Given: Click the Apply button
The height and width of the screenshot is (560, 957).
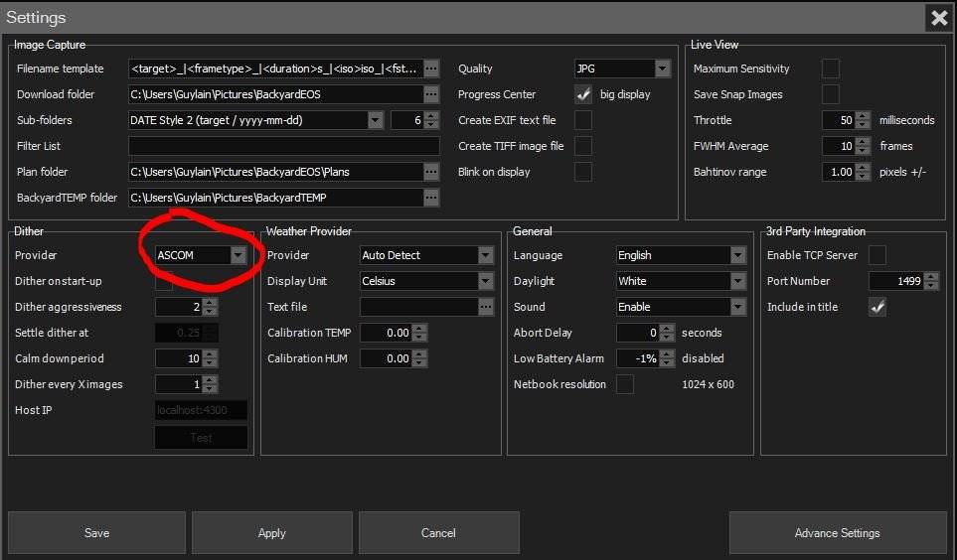Looking at the screenshot, I should [x=271, y=532].
